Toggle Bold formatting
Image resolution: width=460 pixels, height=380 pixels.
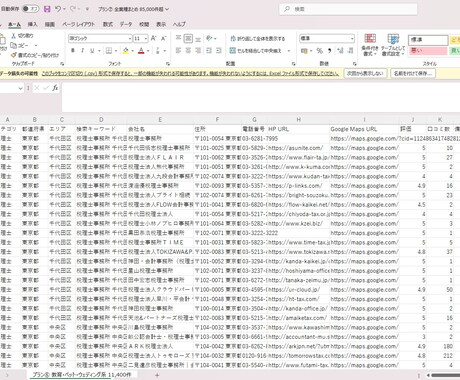73,51
